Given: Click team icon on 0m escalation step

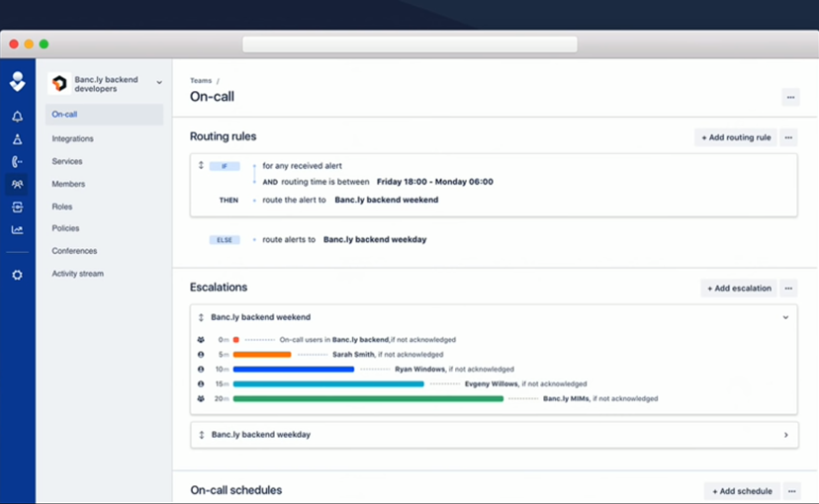Looking at the screenshot, I should click(201, 340).
